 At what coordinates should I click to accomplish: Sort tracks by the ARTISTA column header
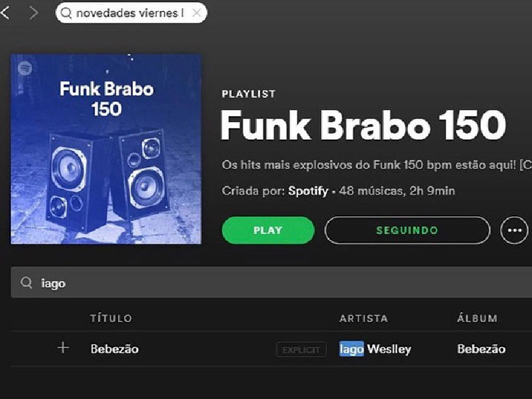point(363,318)
